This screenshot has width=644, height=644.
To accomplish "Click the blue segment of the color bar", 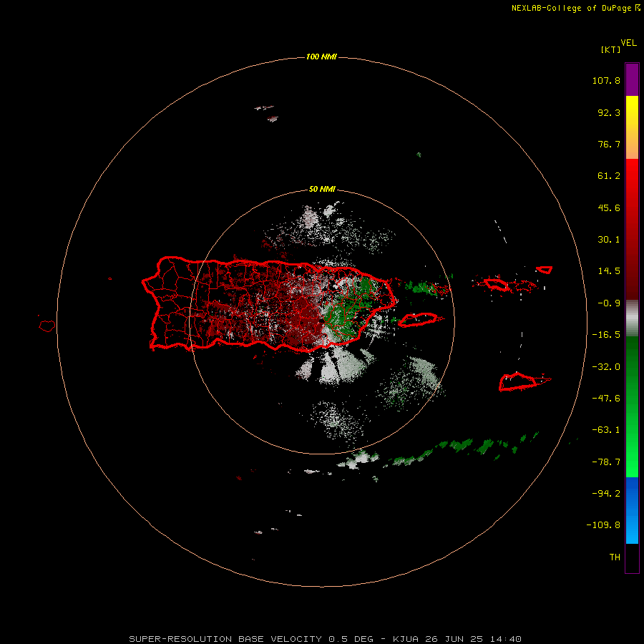I will tap(632, 510).
